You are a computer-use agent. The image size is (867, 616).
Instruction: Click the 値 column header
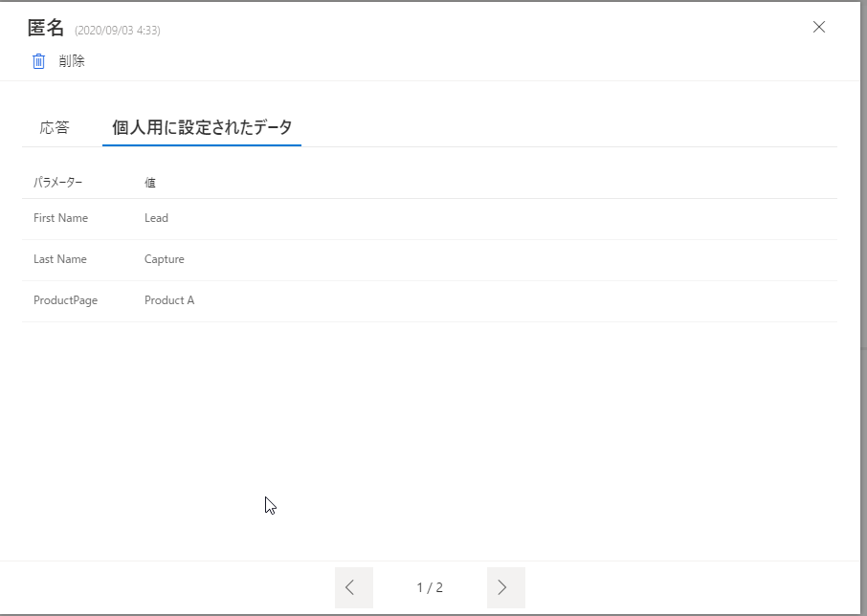click(150, 183)
